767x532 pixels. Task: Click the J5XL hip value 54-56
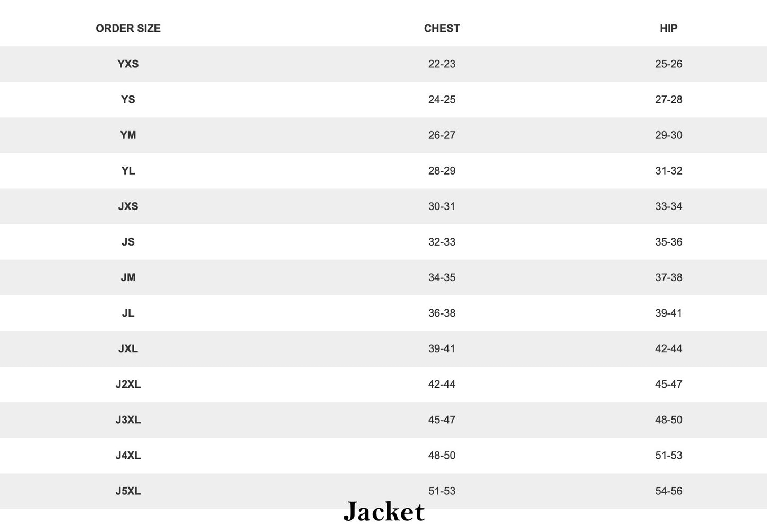[668, 491]
